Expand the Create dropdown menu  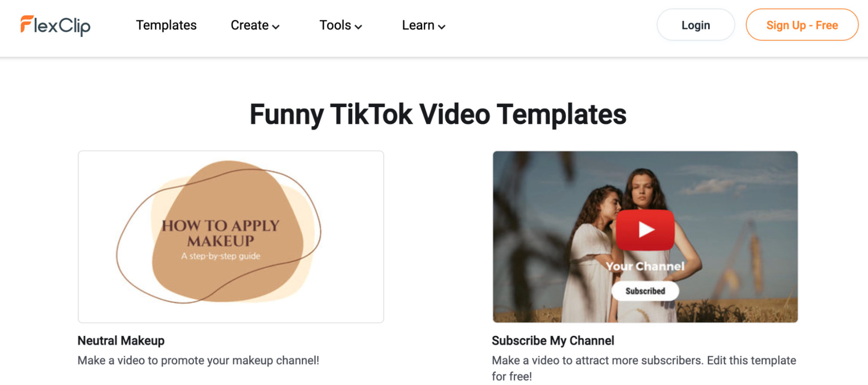point(255,25)
